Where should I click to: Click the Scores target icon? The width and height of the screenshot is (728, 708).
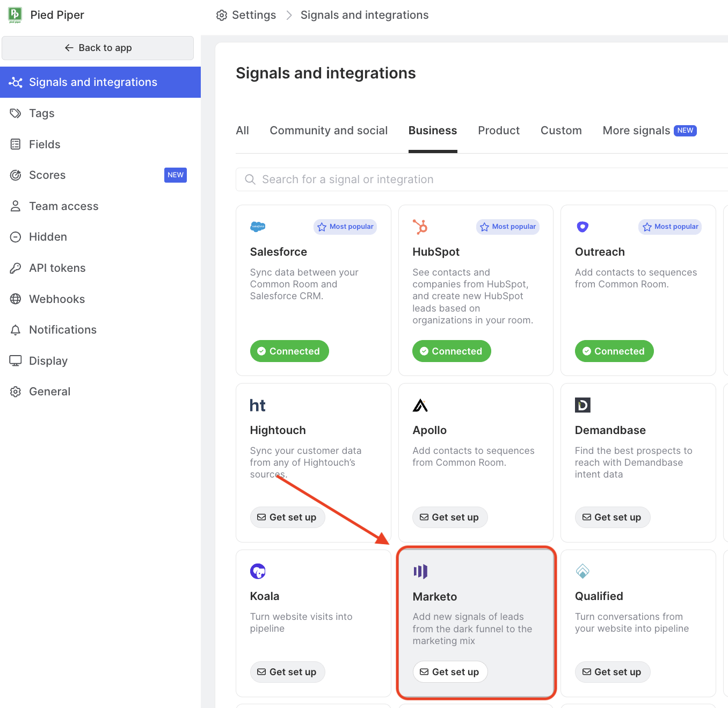tap(16, 175)
